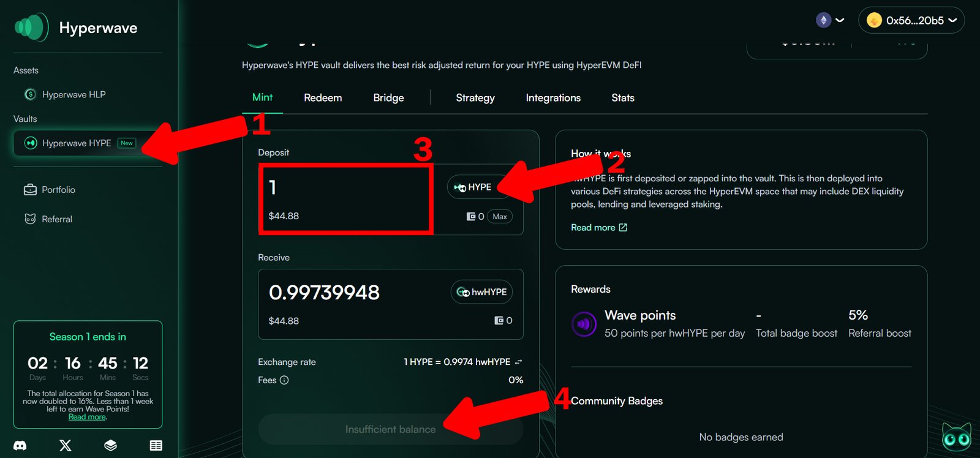Click the docs table icon in footer

pyautogui.click(x=156, y=445)
